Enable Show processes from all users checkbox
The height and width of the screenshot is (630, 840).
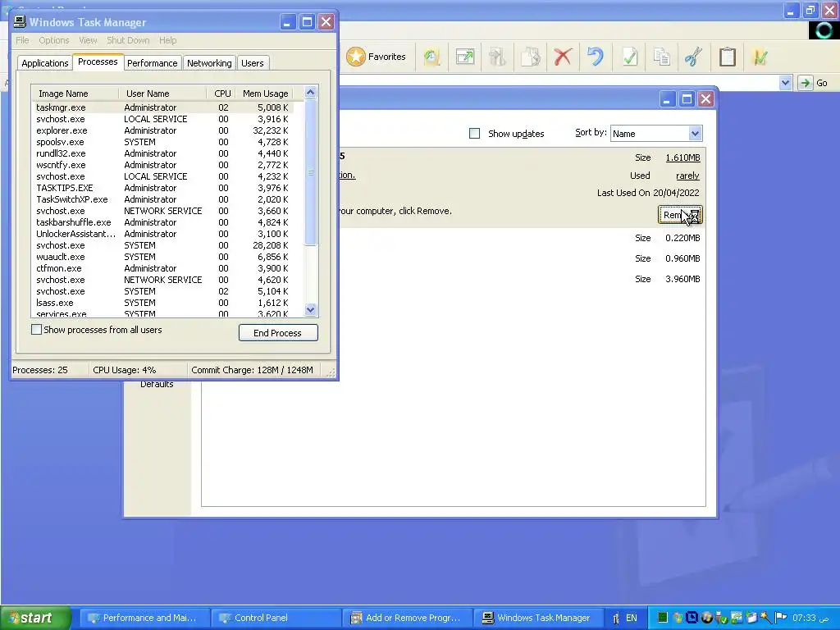36,330
